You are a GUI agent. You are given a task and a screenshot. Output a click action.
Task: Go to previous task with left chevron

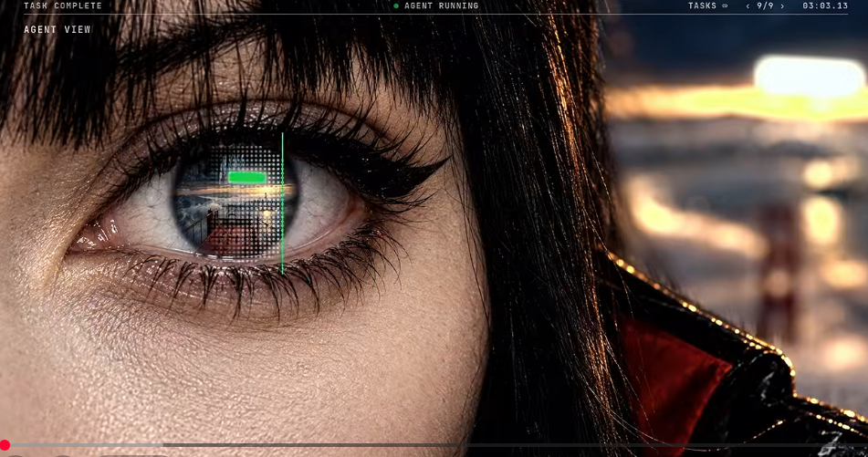pyautogui.click(x=748, y=6)
